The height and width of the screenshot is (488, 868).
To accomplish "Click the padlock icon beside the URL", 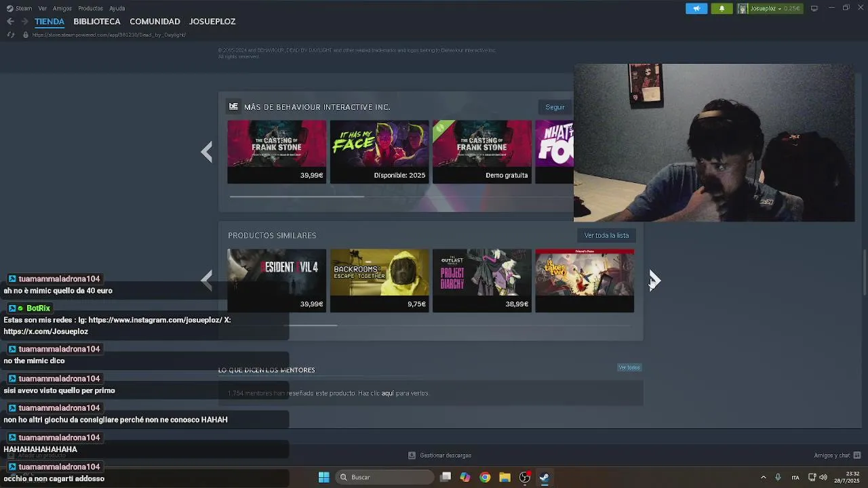I will 26,35.
